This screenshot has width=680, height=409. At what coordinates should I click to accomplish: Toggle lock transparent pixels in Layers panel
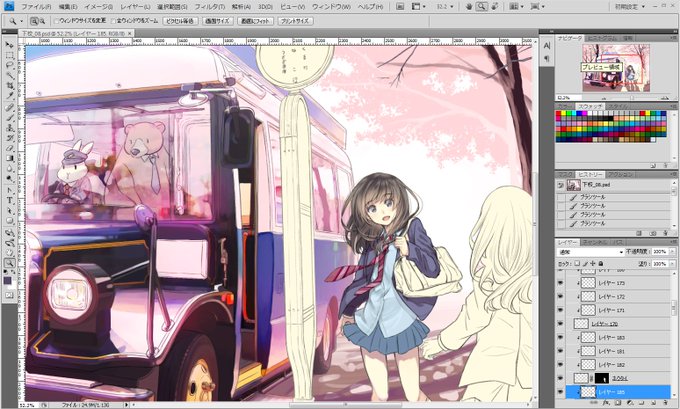577,263
